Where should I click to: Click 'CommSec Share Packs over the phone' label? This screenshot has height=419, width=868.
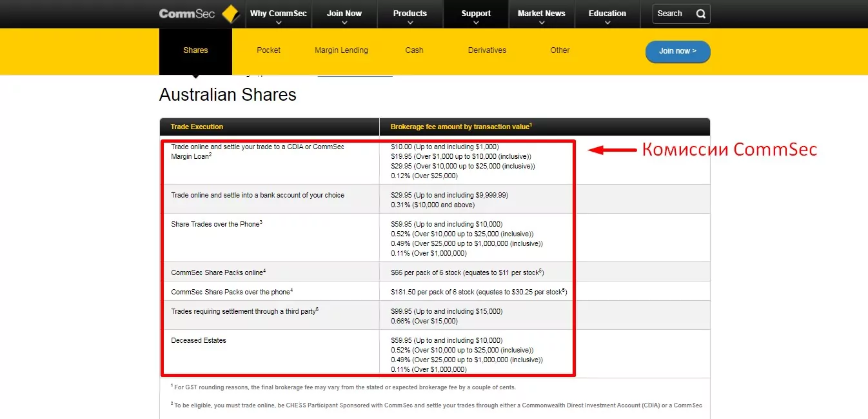pyautogui.click(x=232, y=292)
